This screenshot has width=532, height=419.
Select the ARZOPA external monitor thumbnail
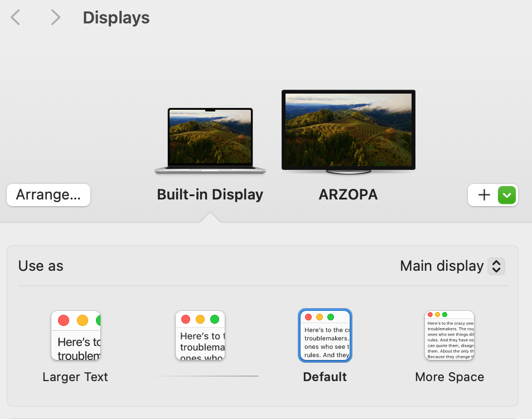(x=349, y=132)
